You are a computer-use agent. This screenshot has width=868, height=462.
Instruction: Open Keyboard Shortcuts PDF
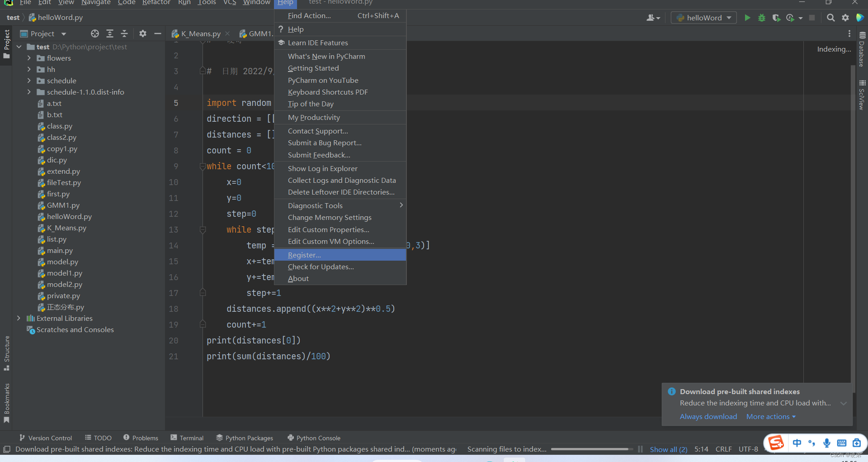pyautogui.click(x=340, y=92)
